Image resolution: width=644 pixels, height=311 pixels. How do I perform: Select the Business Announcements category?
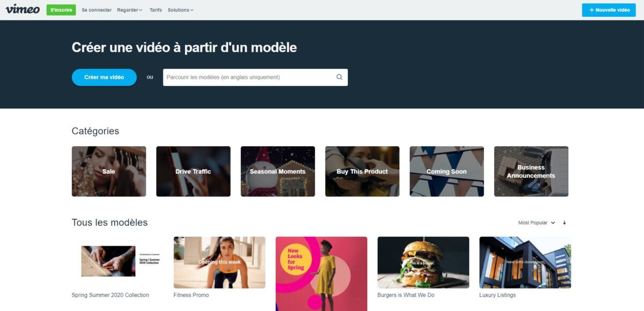pyautogui.click(x=531, y=171)
